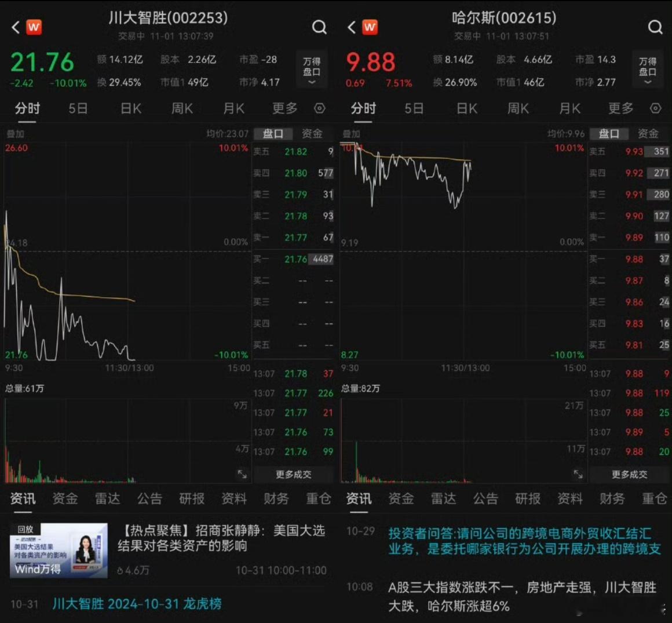
Task: Switch 川大智胜 chart to 月K
Action: click(x=233, y=108)
